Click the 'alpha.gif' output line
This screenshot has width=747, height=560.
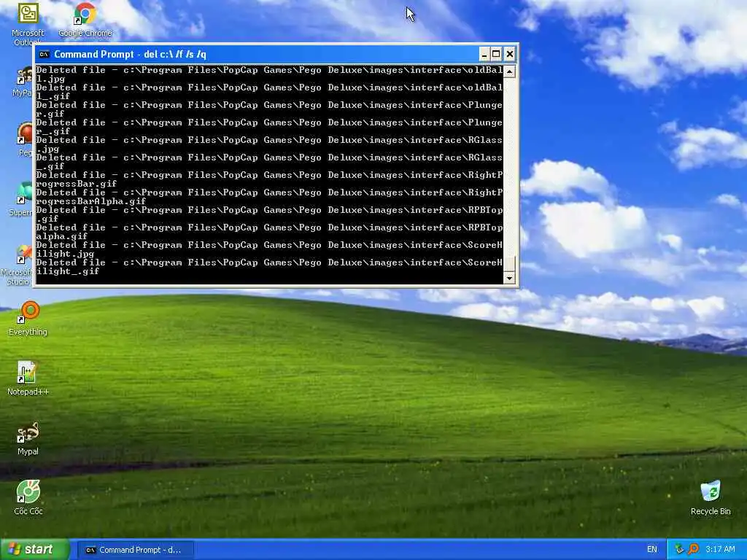coord(61,236)
